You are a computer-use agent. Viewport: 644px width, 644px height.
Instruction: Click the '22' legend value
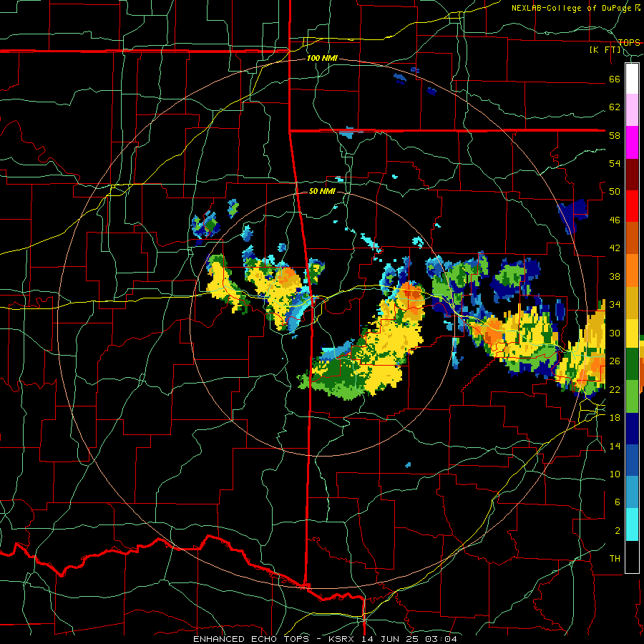pyautogui.click(x=615, y=389)
